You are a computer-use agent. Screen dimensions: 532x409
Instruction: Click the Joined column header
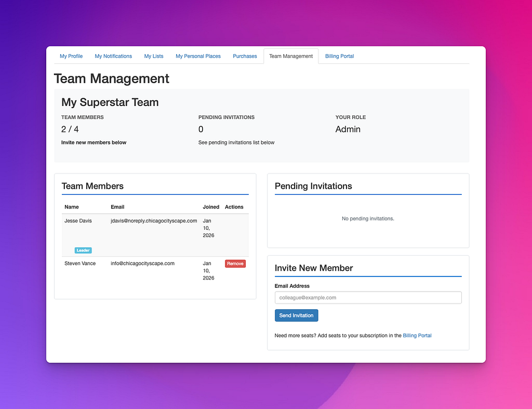(211, 207)
